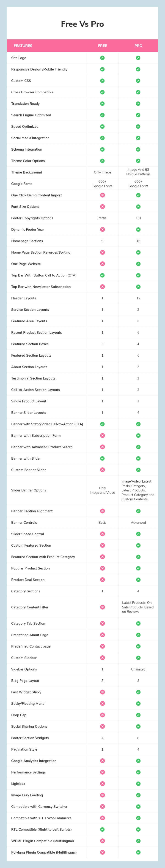Click the Pro checkmark for Font Size Options
The image size is (165, 868).
tap(138, 206)
